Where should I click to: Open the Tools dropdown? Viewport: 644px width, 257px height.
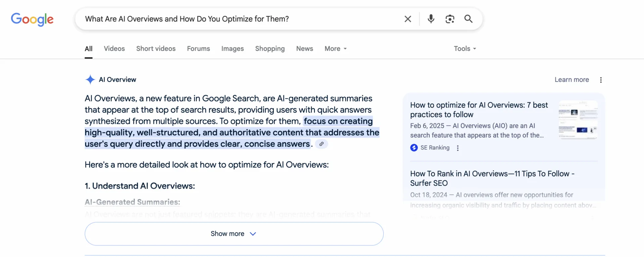(x=465, y=49)
